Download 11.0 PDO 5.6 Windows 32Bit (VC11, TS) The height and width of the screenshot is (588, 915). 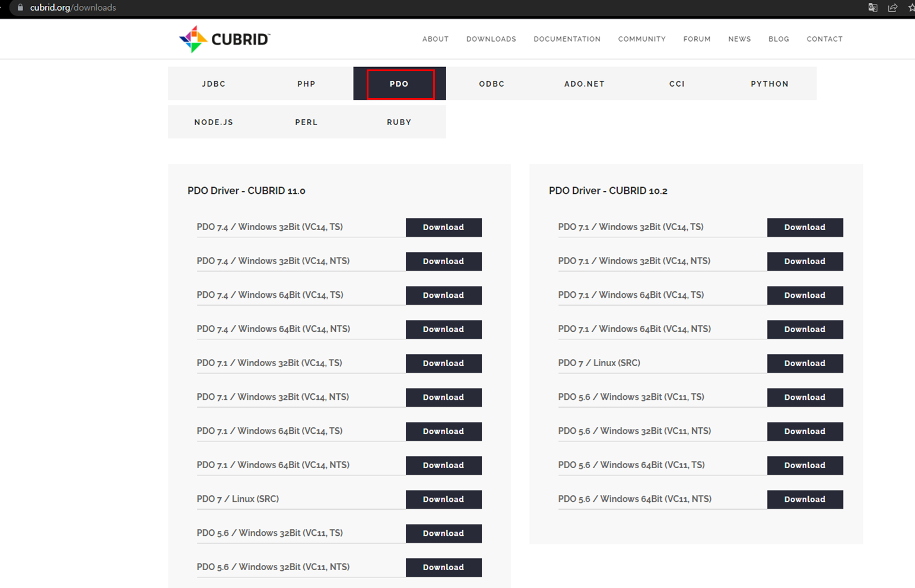[x=444, y=533]
